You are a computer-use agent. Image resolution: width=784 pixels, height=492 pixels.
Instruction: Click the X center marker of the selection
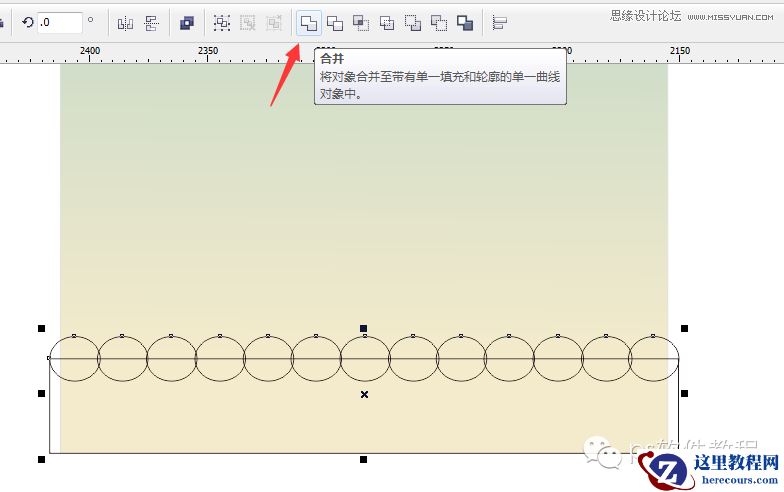point(364,394)
